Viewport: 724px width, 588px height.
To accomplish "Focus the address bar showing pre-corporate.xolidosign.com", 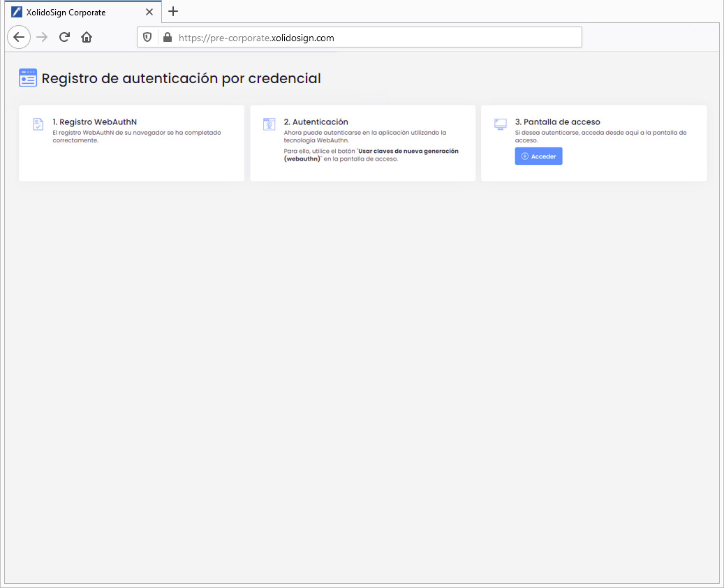I will (x=370, y=38).
